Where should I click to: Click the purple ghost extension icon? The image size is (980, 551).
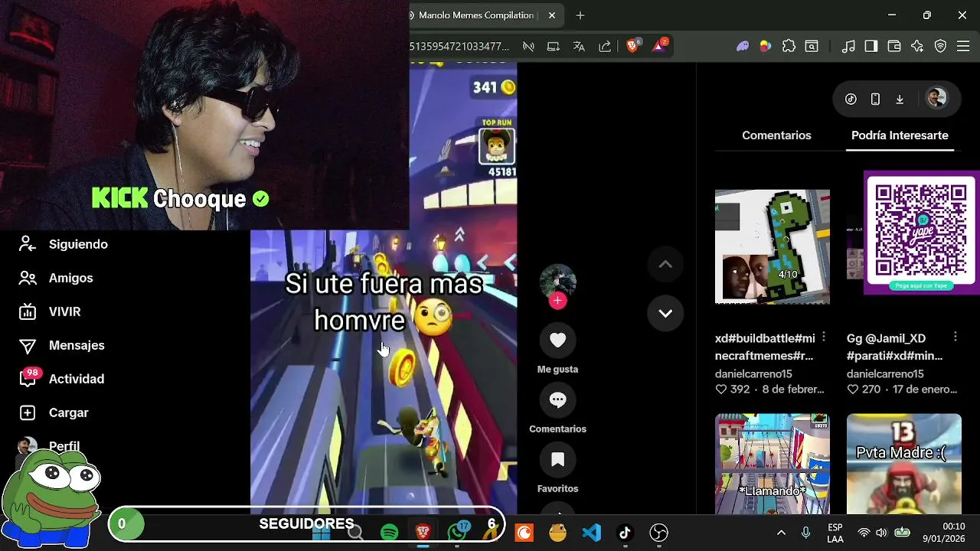pyautogui.click(x=743, y=47)
